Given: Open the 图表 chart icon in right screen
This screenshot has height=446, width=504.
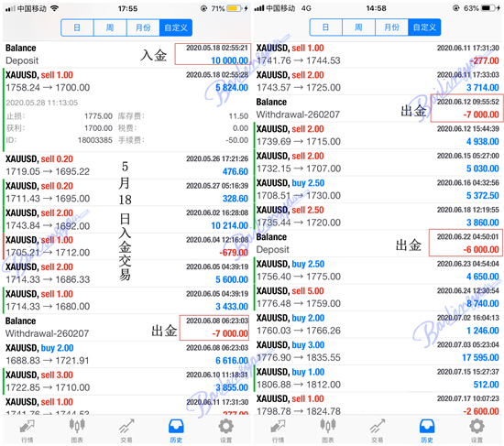Looking at the screenshot, I should tap(328, 430).
